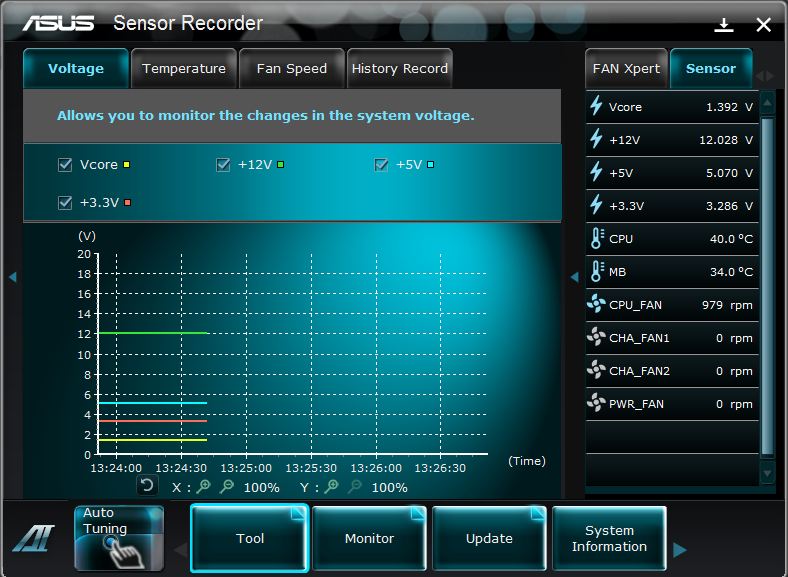Show more bottom menu items right arrow
Screen dimensions: 788x577
pyautogui.click(x=680, y=549)
